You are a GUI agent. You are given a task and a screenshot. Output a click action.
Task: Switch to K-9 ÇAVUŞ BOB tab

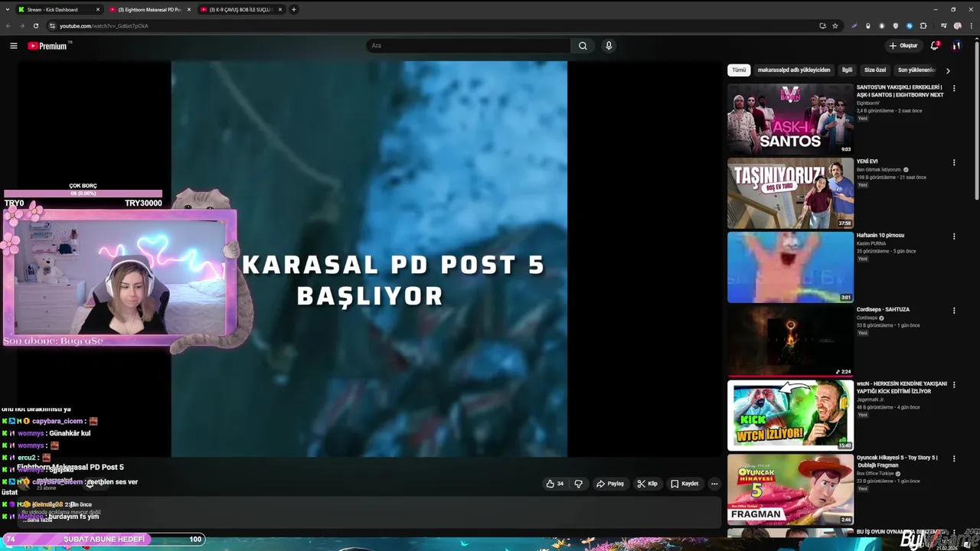click(240, 10)
